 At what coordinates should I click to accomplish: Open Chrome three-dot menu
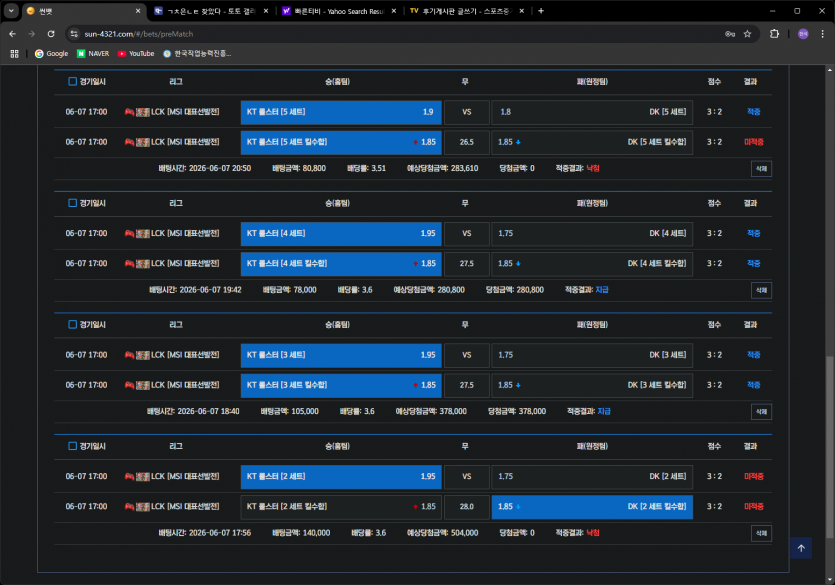click(x=822, y=34)
